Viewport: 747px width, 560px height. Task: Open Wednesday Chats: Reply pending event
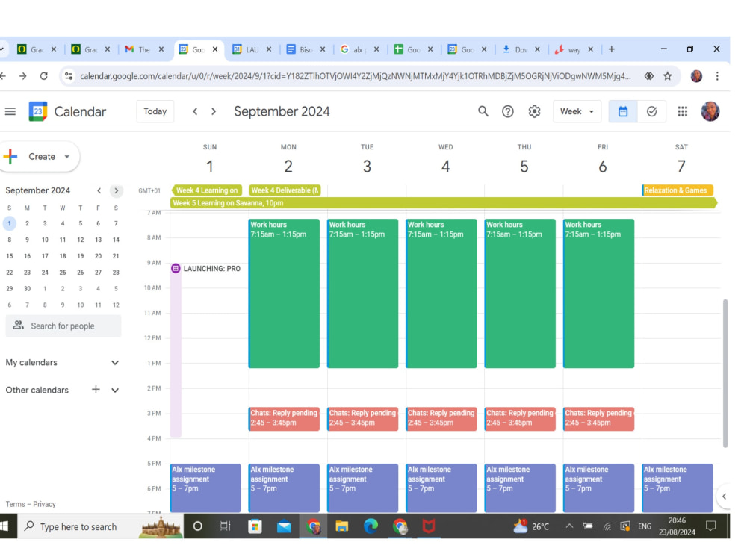[x=441, y=419]
